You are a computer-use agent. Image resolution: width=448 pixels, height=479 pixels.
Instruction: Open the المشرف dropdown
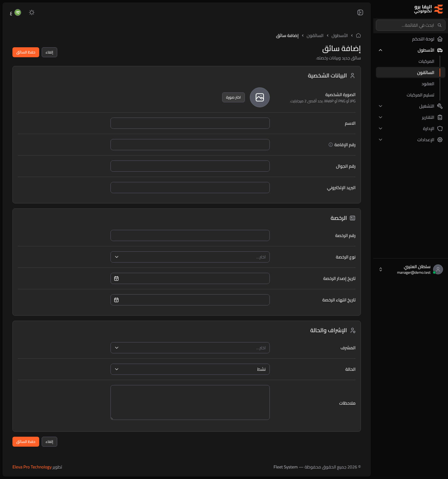tap(190, 348)
